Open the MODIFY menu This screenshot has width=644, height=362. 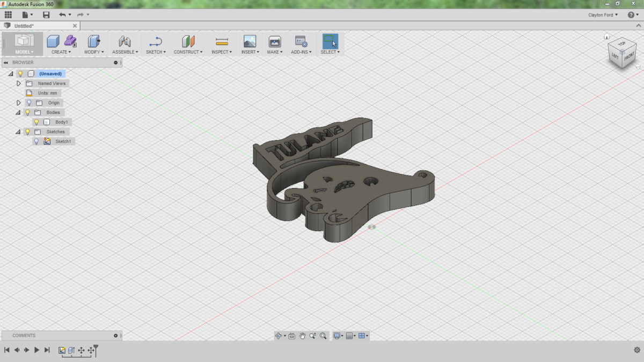pyautogui.click(x=94, y=52)
